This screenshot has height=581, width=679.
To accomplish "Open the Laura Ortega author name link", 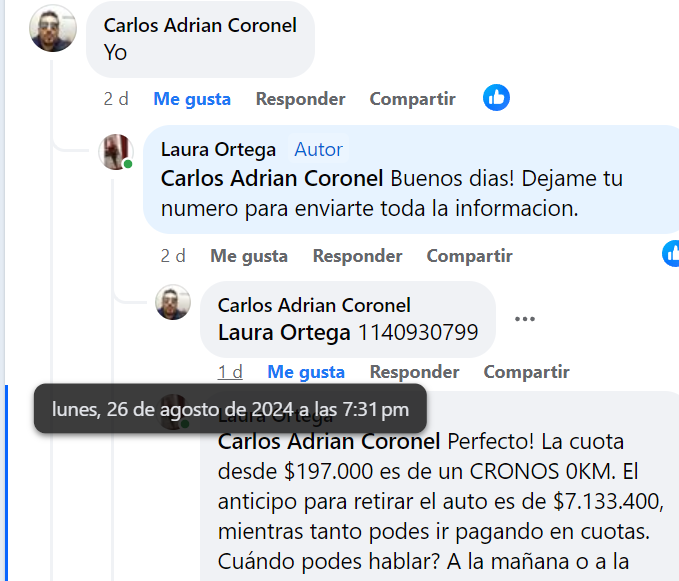I will (x=218, y=149).
